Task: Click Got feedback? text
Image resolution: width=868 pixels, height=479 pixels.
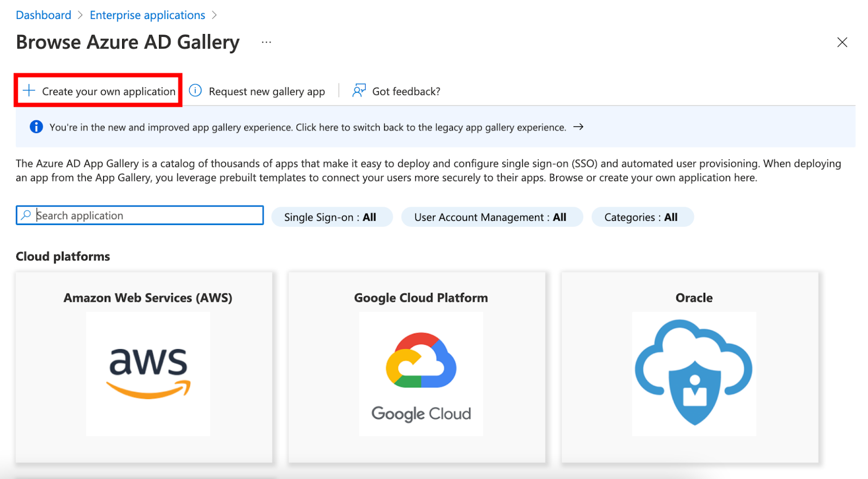Action: point(406,91)
